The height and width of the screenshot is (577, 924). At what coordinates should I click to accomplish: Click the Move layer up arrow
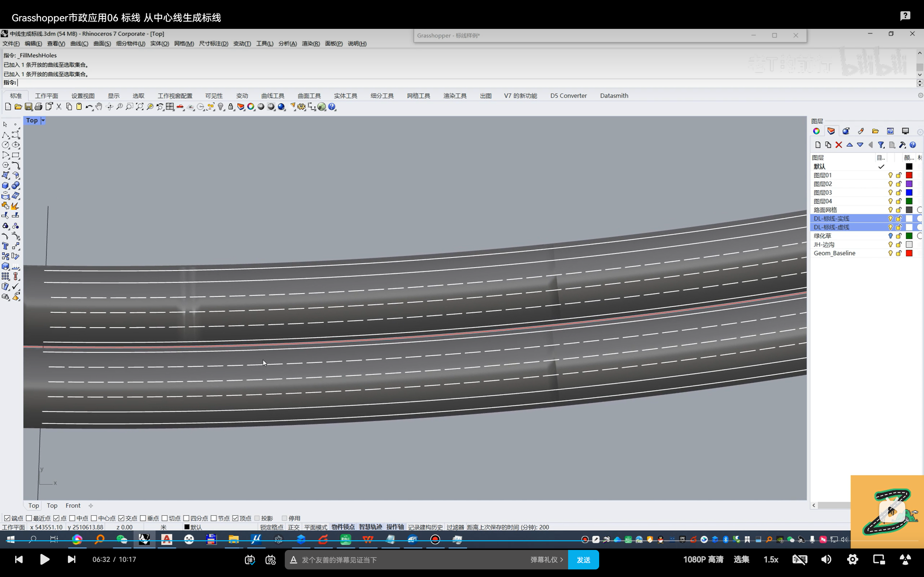click(x=850, y=145)
